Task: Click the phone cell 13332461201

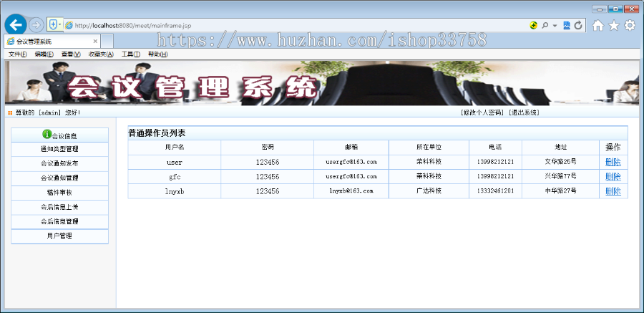Action: pos(495,191)
